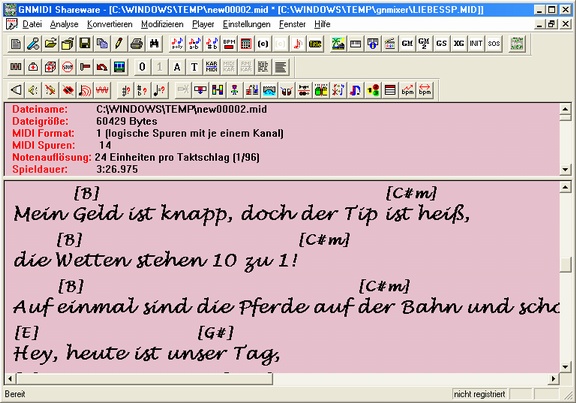Click the small person figure icon
The image size is (576, 403).
click(234, 90)
